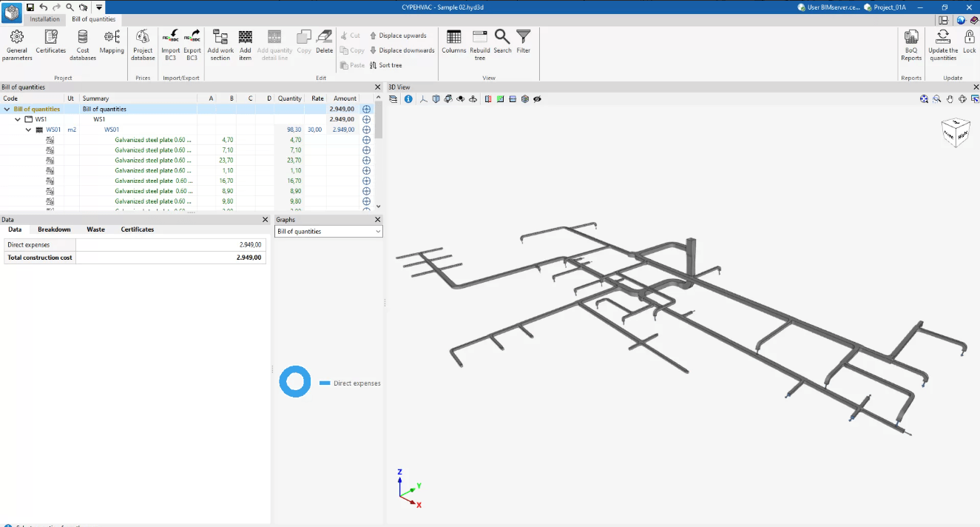This screenshot has height=527, width=980.
Task: Click Displace upwards
Action: pyautogui.click(x=398, y=36)
